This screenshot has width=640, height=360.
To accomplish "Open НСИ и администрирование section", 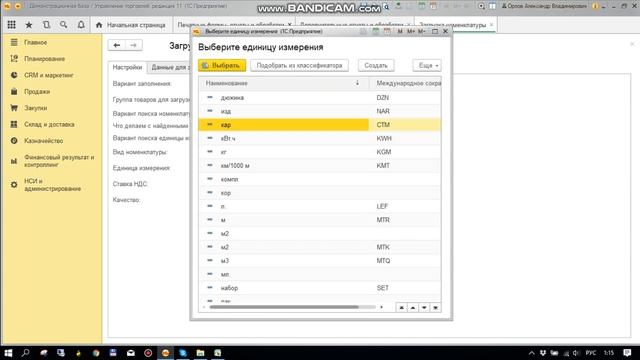I will (x=52, y=185).
